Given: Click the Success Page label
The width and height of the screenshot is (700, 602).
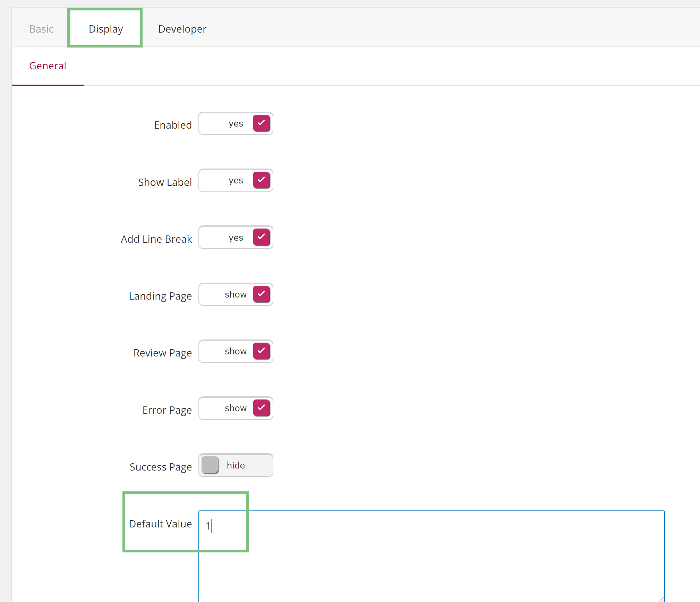Looking at the screenshot, I should coord(161,467).
